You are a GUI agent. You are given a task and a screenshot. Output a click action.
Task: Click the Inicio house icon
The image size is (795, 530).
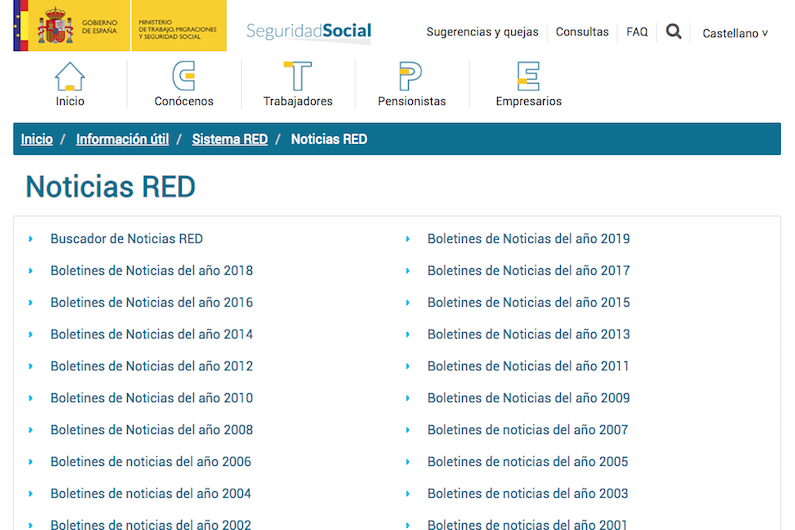click(x=70, y=77)
